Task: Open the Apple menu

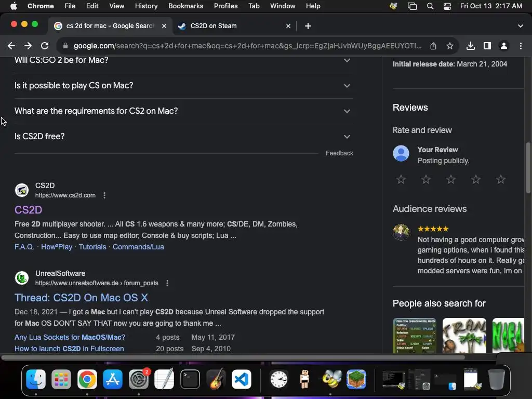Action: click(x=14, y=6)
